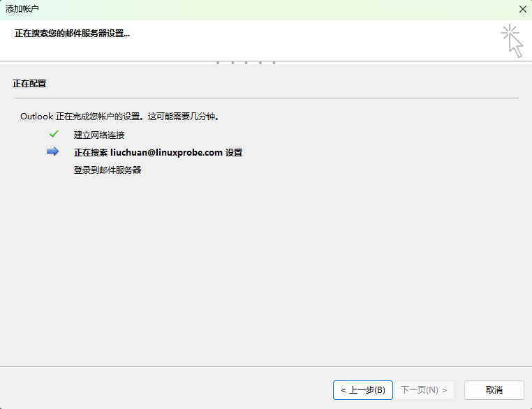Select the 登录到邮件服务器 step label
This screenshot has width=532, height=409.
(108, 170)
